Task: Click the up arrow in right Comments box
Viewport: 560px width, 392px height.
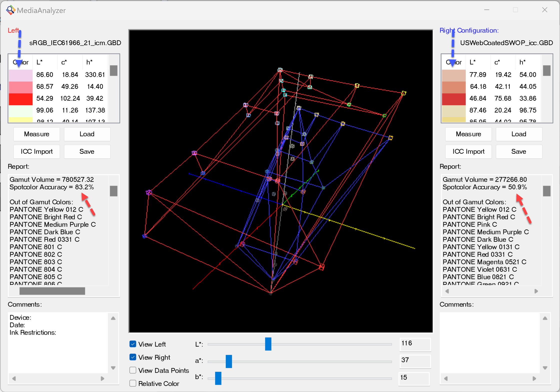Action: click(545, 318)
